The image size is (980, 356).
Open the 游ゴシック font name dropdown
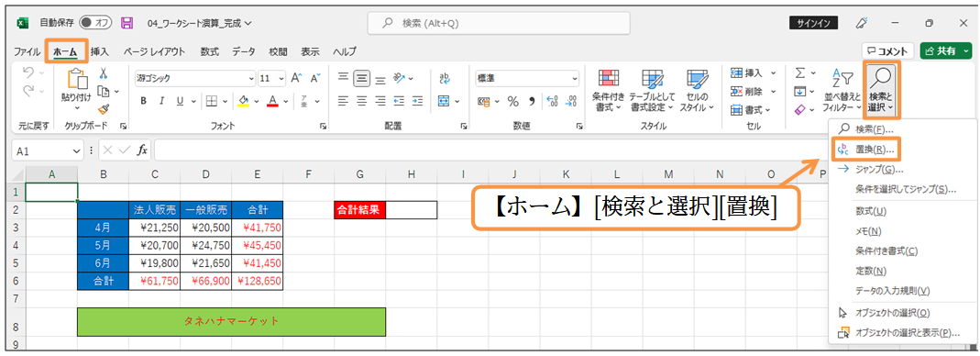pos(252,79)
